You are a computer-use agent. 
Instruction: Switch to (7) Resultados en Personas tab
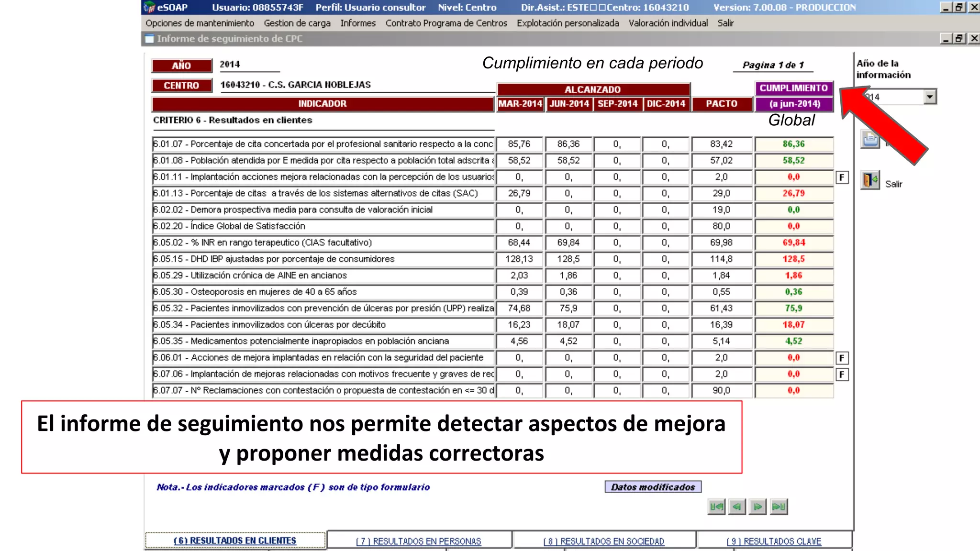(x=419, y=541)
